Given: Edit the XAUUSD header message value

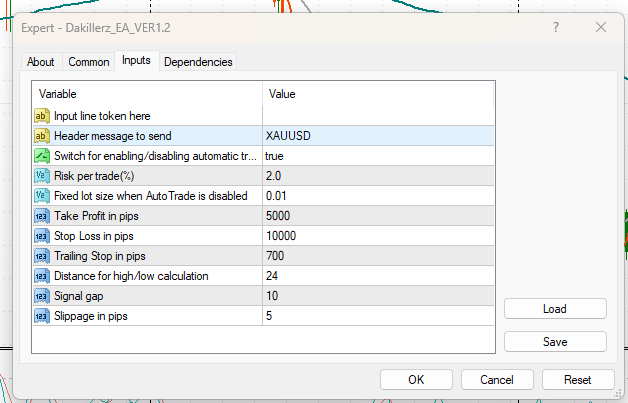Looking at the screenshot, I should 378,136.
